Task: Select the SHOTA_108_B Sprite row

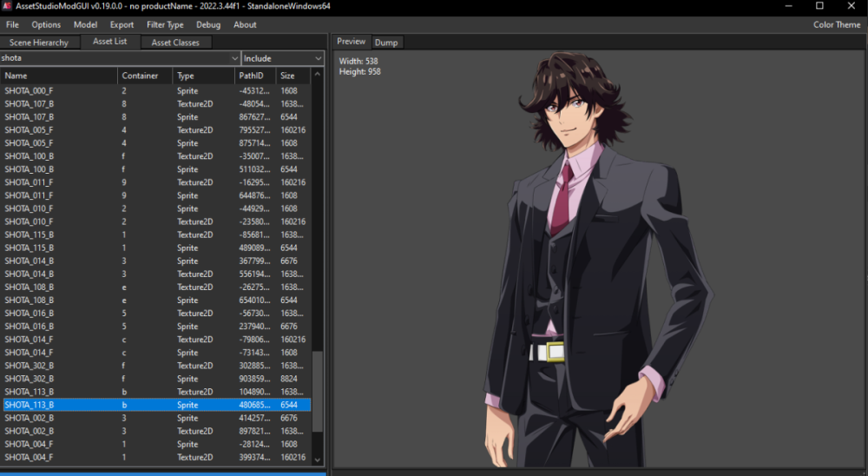Action: point(156,301)
